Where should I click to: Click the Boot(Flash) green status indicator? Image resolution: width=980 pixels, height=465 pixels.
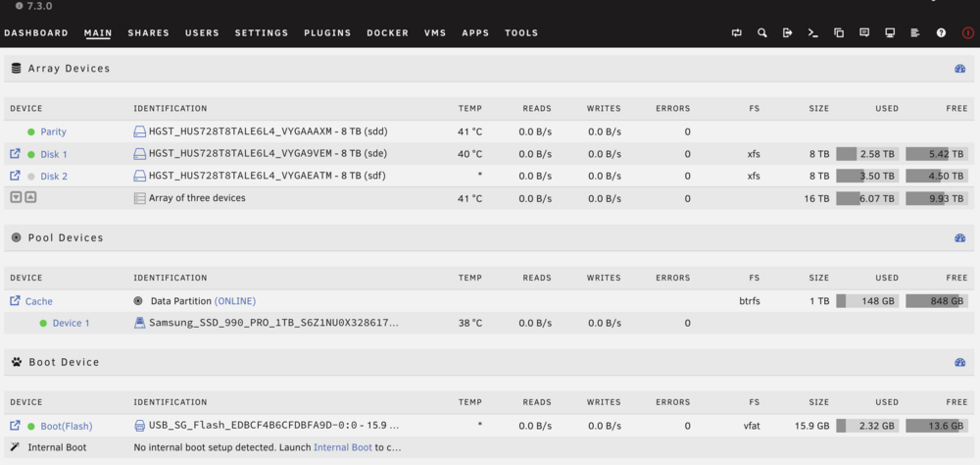(30, 426)
